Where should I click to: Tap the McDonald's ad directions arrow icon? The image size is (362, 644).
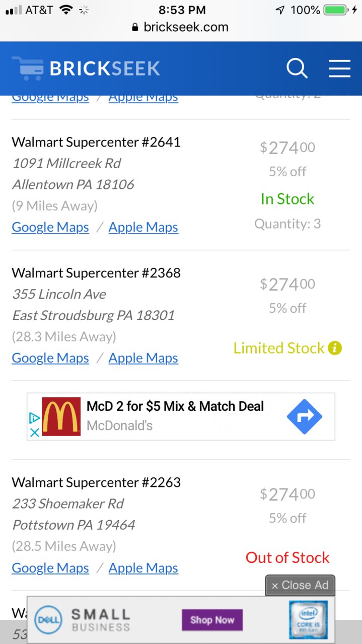305,416
